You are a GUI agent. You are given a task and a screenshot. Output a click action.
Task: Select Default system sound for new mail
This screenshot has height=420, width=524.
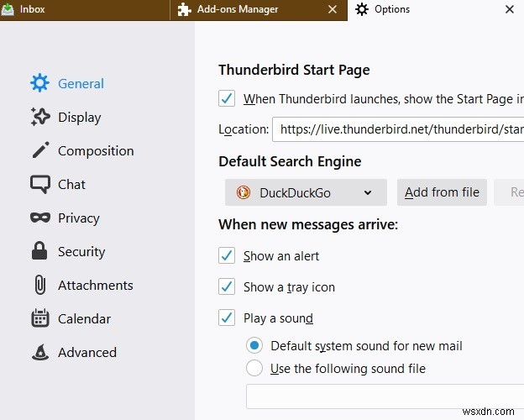click(254, 345)
